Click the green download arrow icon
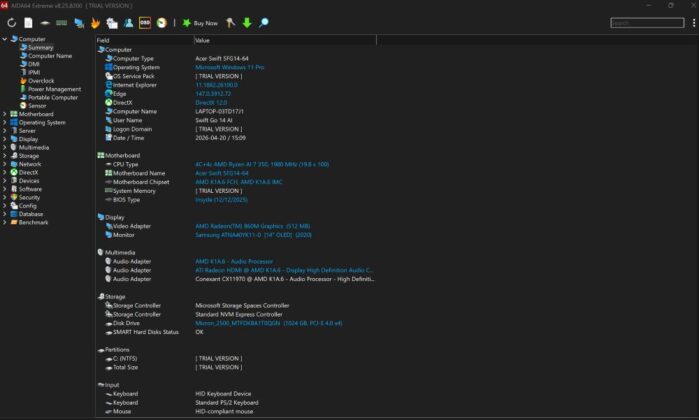This screenshot has height=420, width=699. tap(247, 23)
